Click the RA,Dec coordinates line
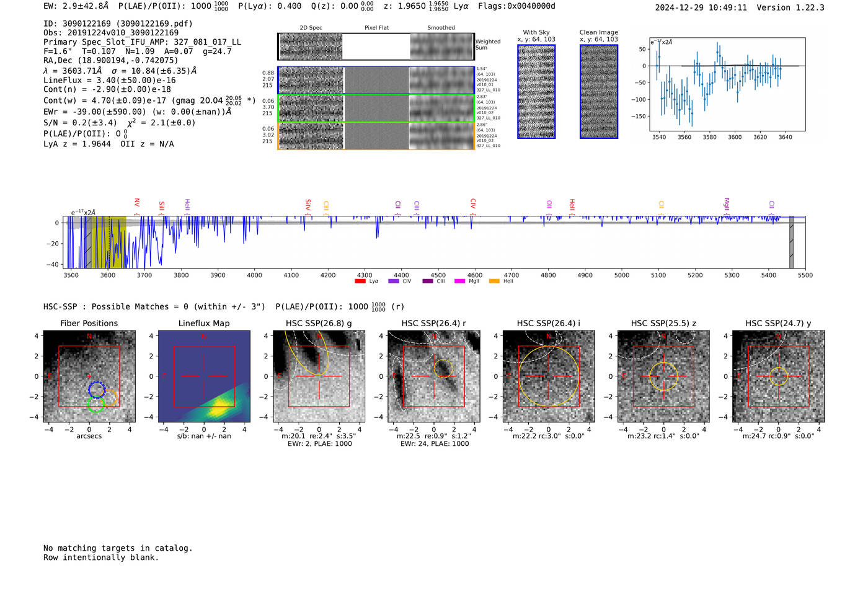The image size is (868, 591). (111, 60)
